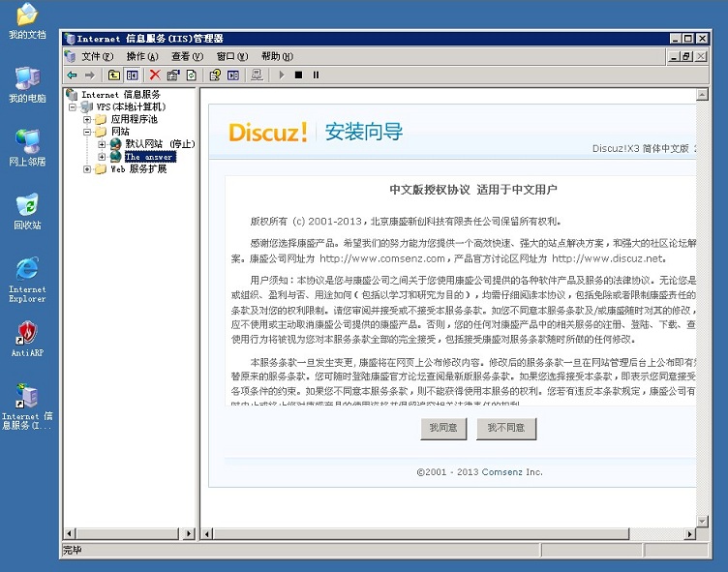728x572 pixels.
Task: Refresh the view using the toolbar refresh icon
Action: [x=192, y=75]
